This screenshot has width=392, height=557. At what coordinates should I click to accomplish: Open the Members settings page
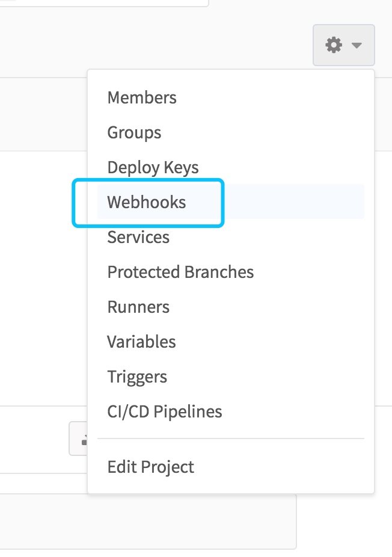pyautogui.click(x=142, y=97)
